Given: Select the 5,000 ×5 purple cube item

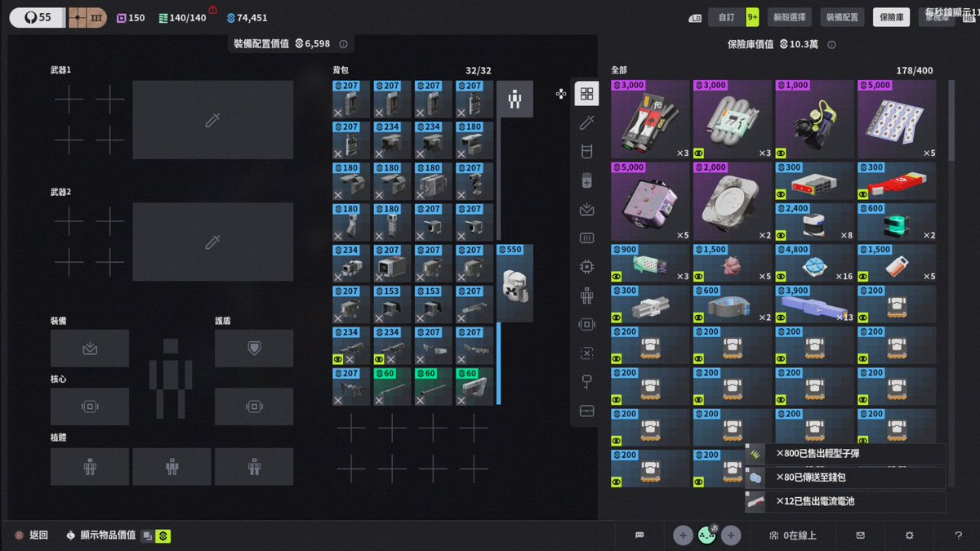Looking at the screenshot, I should click(x=650, y=201).
